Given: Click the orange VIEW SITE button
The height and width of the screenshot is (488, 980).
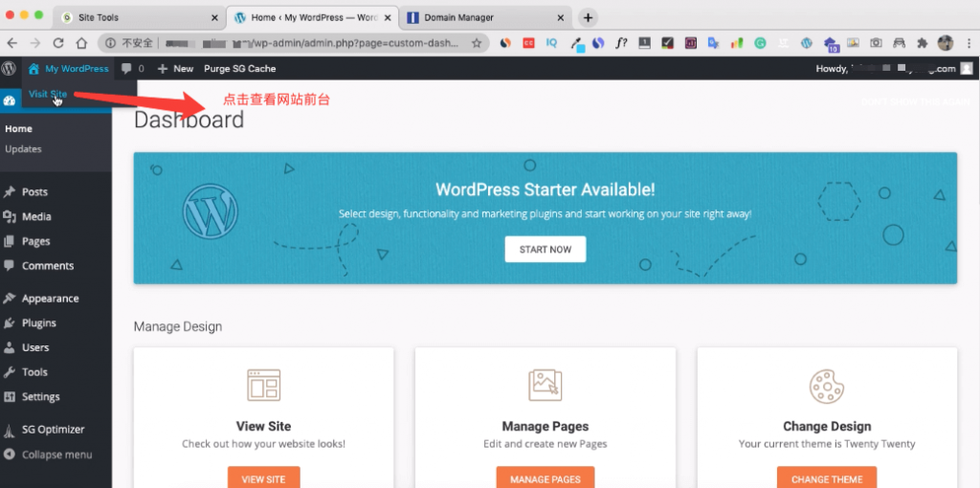Looking at the screenshot, I should pyautogui.click(x=264, y=478).
